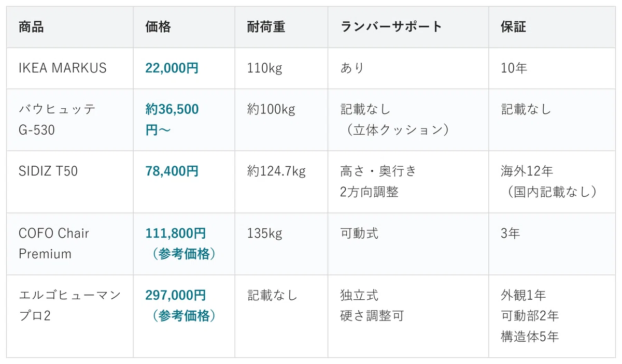The height and width of the screenshot is (364, 622).
Task: Click the ランバーサポート column header
Action: 408,27
